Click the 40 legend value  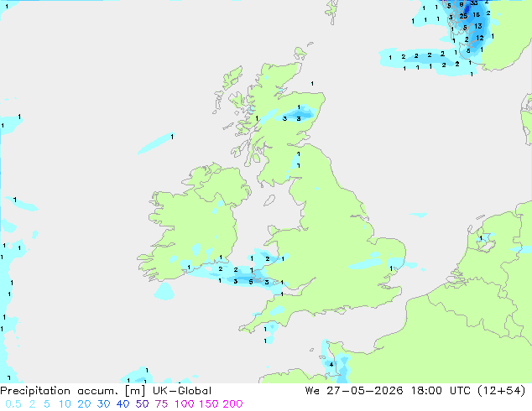(123, 404)
